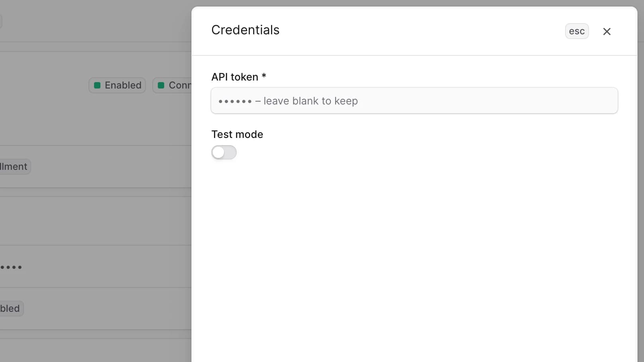Viewport: 644px width, 362px height.
Task: Click the esc shortcut badge
Action: (577, 31)
